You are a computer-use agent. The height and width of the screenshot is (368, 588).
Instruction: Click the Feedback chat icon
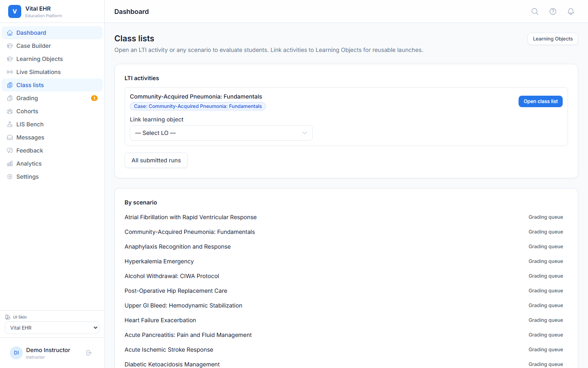[10, 150]
